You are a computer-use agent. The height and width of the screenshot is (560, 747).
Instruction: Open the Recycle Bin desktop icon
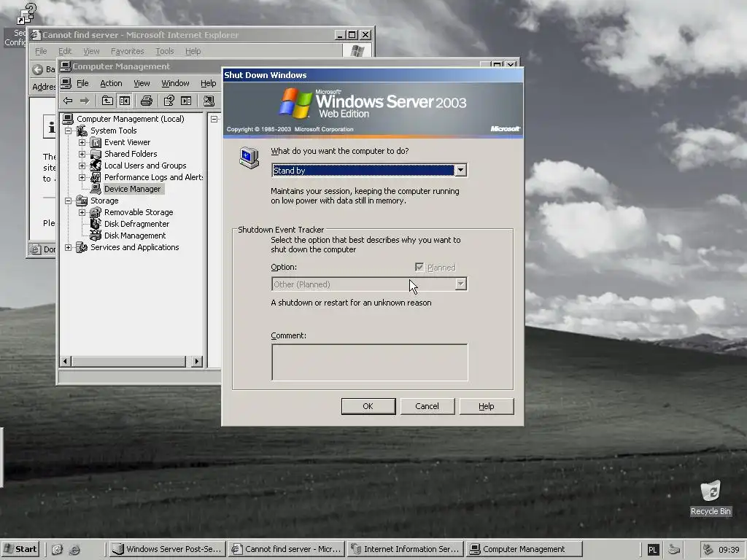[x=711, y=491]
